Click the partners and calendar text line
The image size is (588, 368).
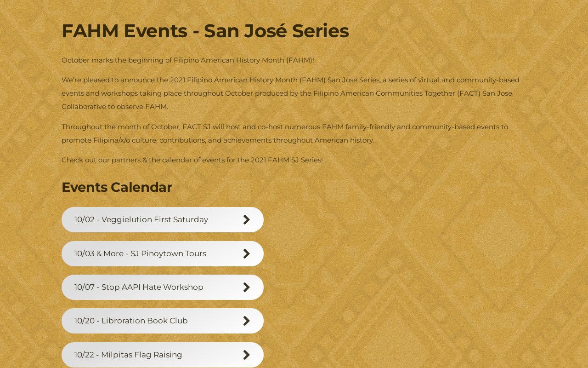192,160
